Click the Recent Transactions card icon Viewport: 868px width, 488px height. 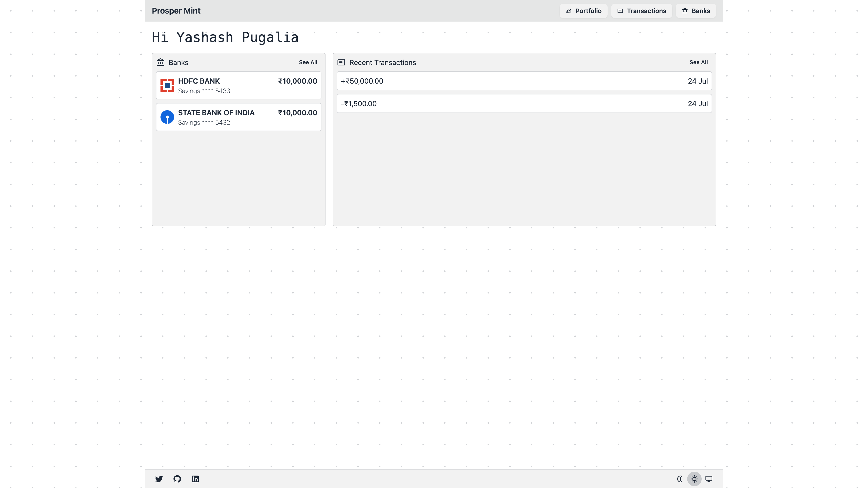click(341, 62)
